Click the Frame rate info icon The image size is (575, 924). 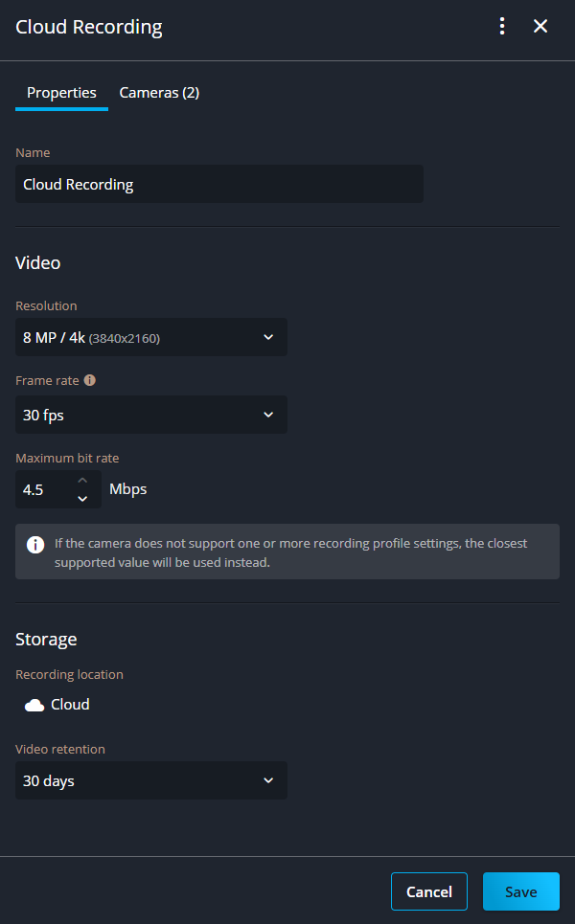(x=90, y=380)
